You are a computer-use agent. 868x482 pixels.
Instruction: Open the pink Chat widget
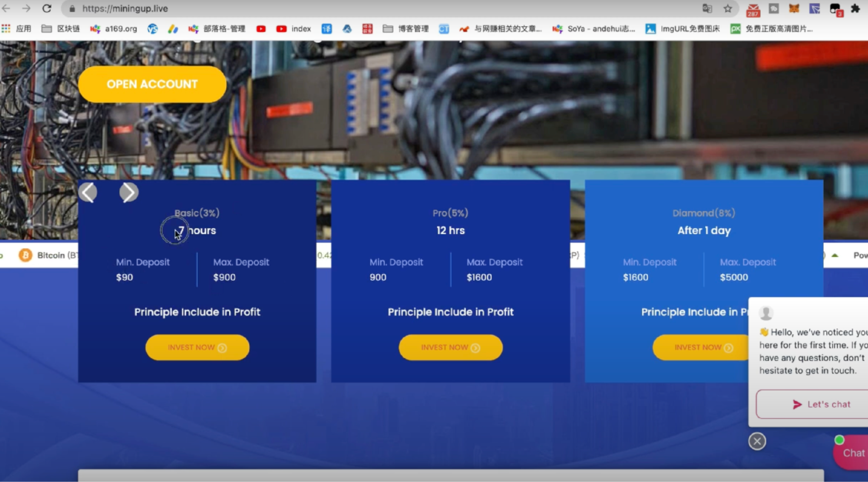pos(851,452)
